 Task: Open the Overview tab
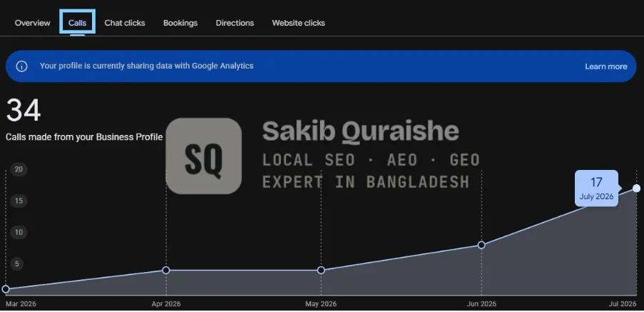32,23
